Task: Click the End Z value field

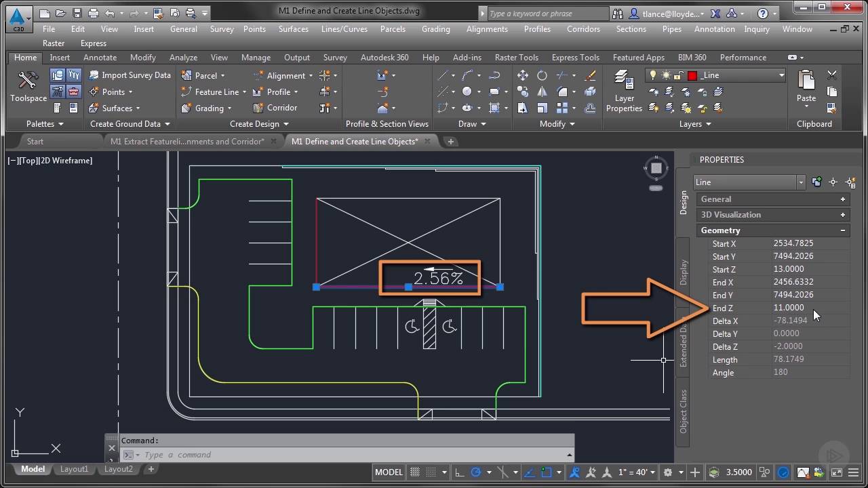Action: coord(810,308)
